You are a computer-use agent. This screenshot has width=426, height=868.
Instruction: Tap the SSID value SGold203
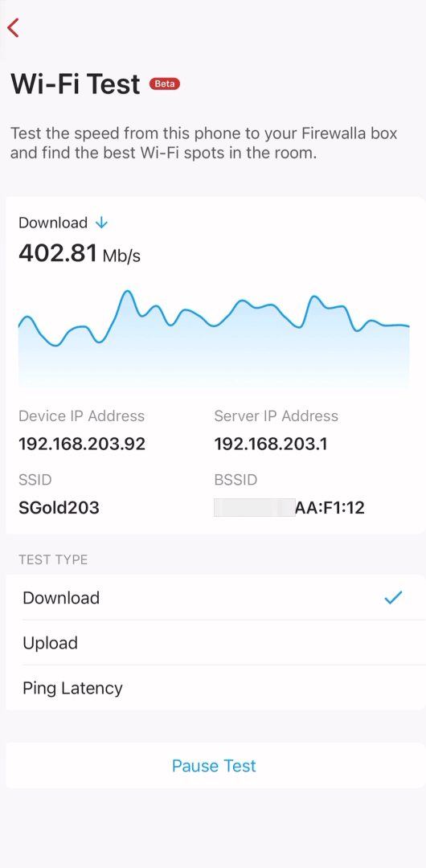click(x=59, y=508)
